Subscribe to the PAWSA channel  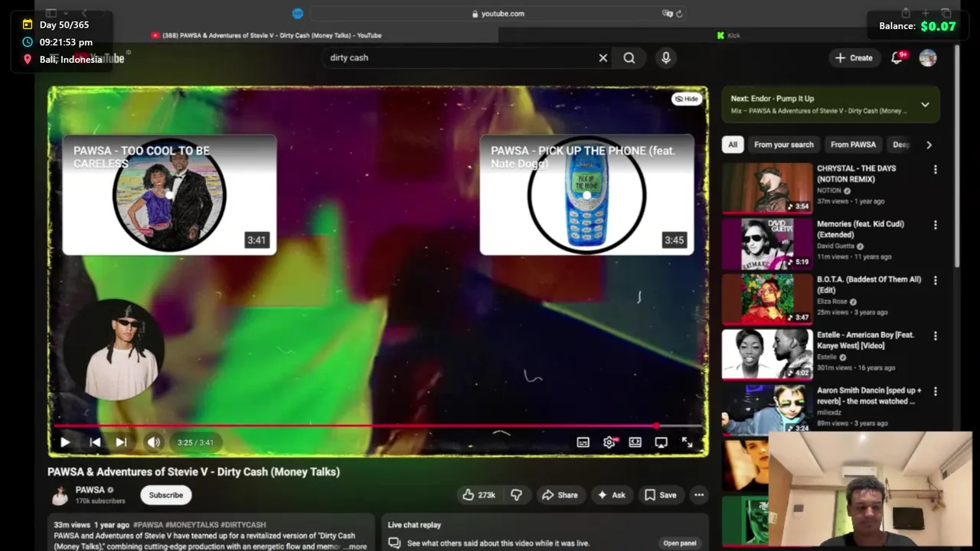click(x=166, y=495)
